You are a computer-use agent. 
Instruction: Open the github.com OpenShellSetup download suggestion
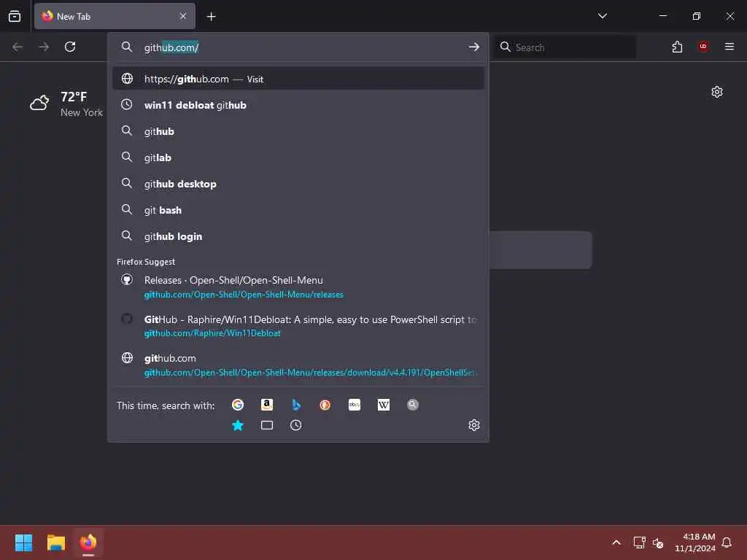click(298, 365)
